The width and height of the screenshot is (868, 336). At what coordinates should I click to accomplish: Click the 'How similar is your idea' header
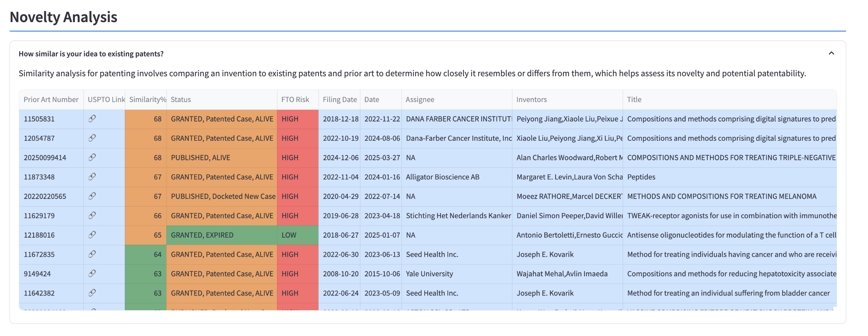91,54
